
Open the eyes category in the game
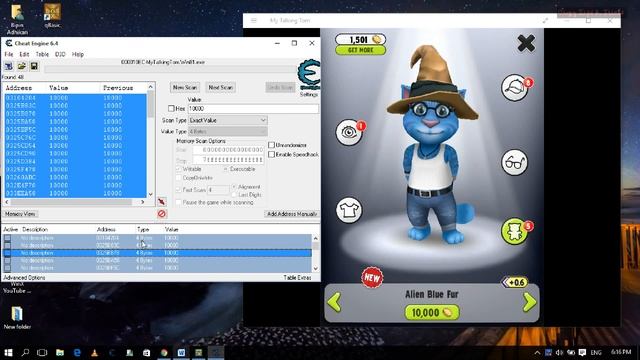(x=349, y=132)
